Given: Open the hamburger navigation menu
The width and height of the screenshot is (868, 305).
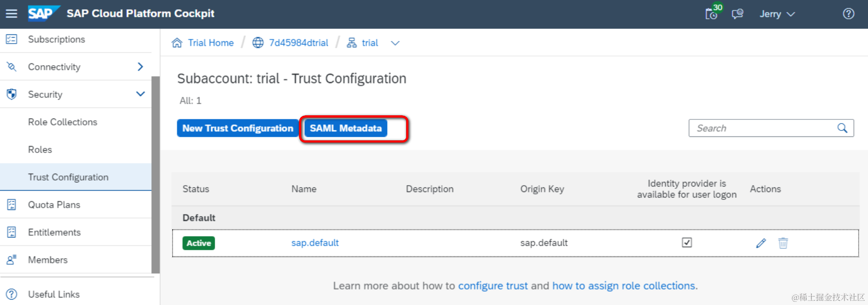Looking at the screenshot, I should pyautogui.click(x=11, y=14).
